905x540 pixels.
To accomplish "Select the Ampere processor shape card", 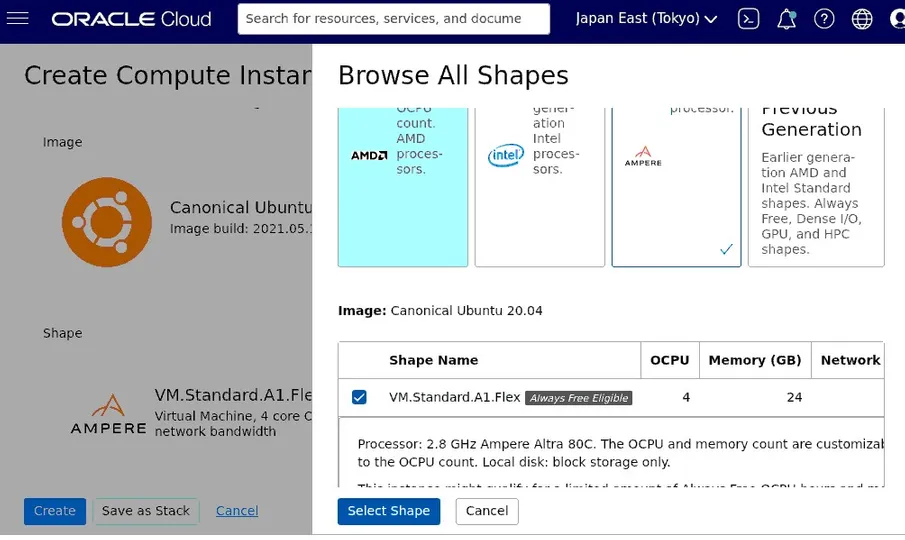I will [x=676, y=185].
